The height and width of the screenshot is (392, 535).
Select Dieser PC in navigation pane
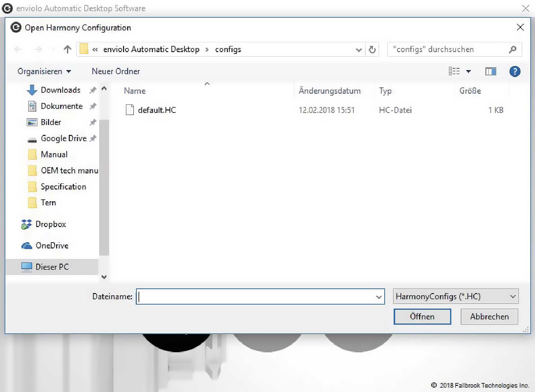(x=52, y=267)
